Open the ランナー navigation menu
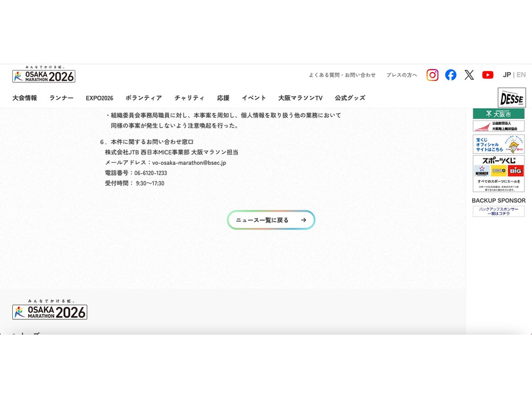The width and height of the screenshot is (532, 399). click(x=60, y=98)
